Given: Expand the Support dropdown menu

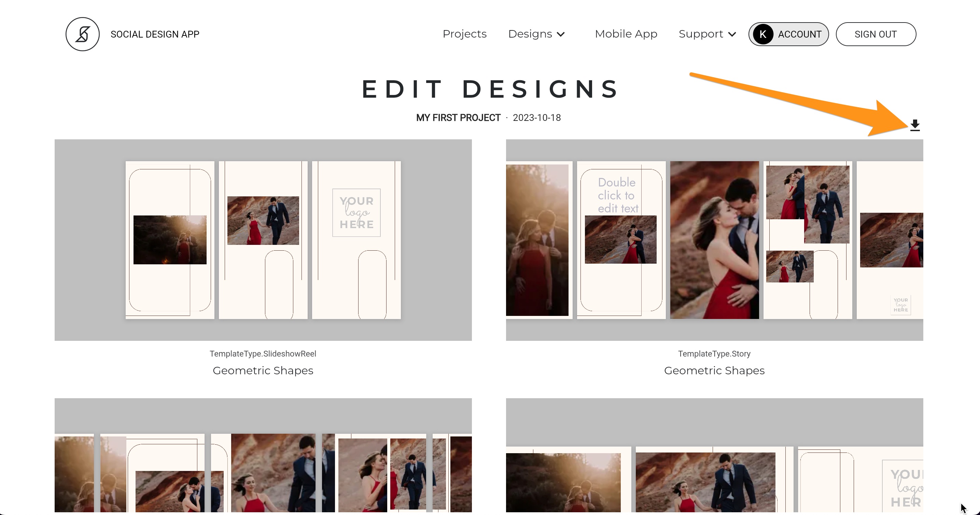Looking at the screenshot, I should point(707,34).
